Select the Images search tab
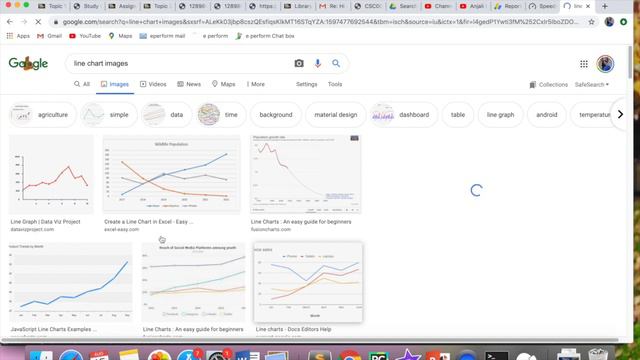640x360 pixels. [x=115, y=84]
